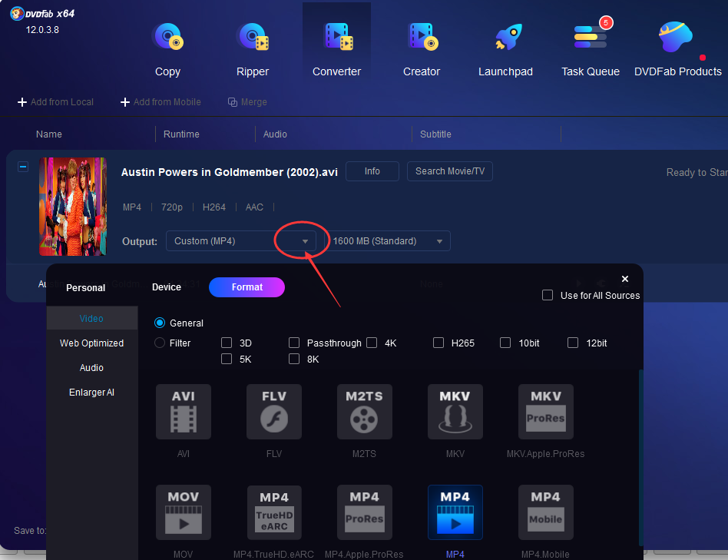The height and width of the screenshot is (560, 728).
Task: Click the Audio column header
Action: (x=275, y=134)
